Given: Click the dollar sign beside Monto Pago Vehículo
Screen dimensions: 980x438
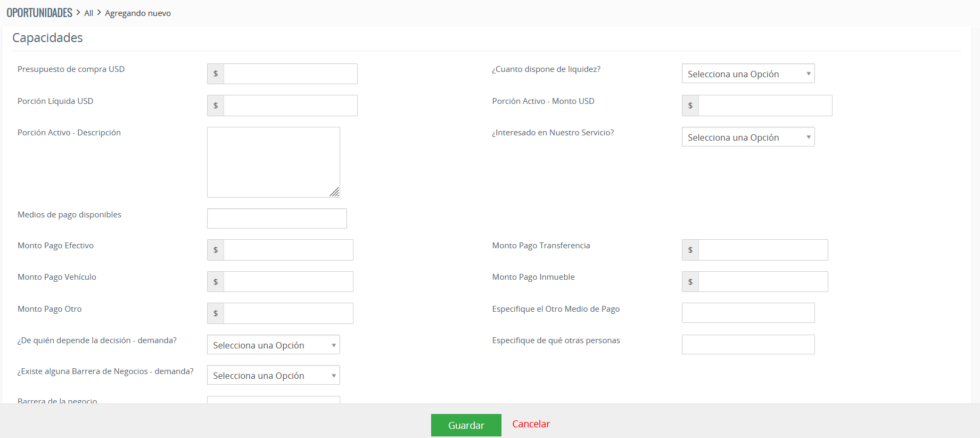Looking at the screenshot, I should click(216, 281).
